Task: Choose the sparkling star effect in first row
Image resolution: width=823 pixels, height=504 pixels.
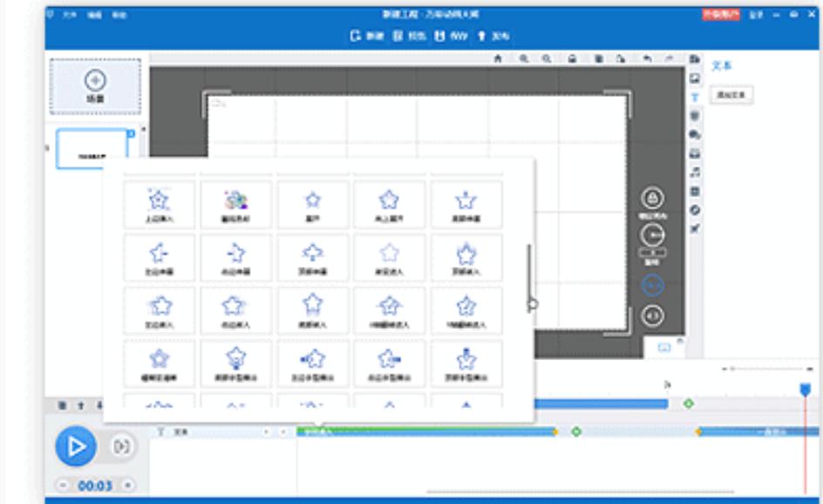Action: [x=159, y=205]
